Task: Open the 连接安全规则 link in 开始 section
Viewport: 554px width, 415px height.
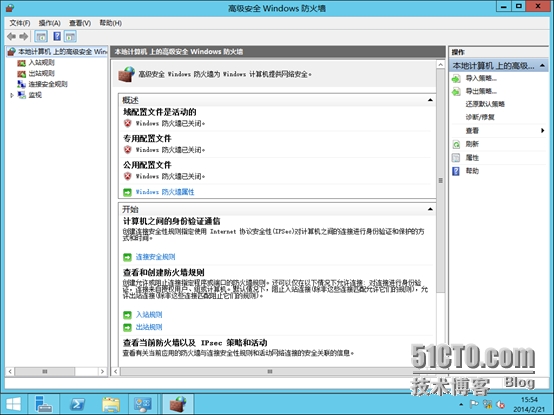Action: 155,257
